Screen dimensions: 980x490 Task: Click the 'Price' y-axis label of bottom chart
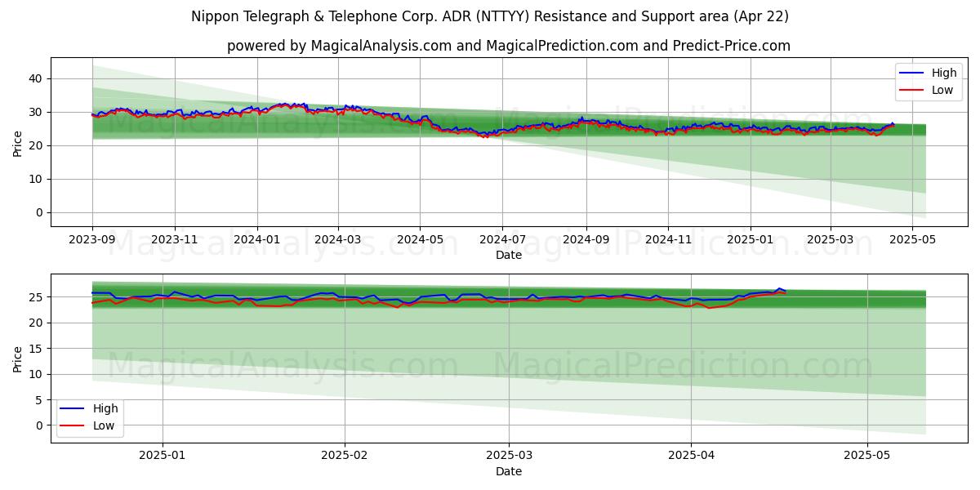pyautogui.click(x=18, y=358)
